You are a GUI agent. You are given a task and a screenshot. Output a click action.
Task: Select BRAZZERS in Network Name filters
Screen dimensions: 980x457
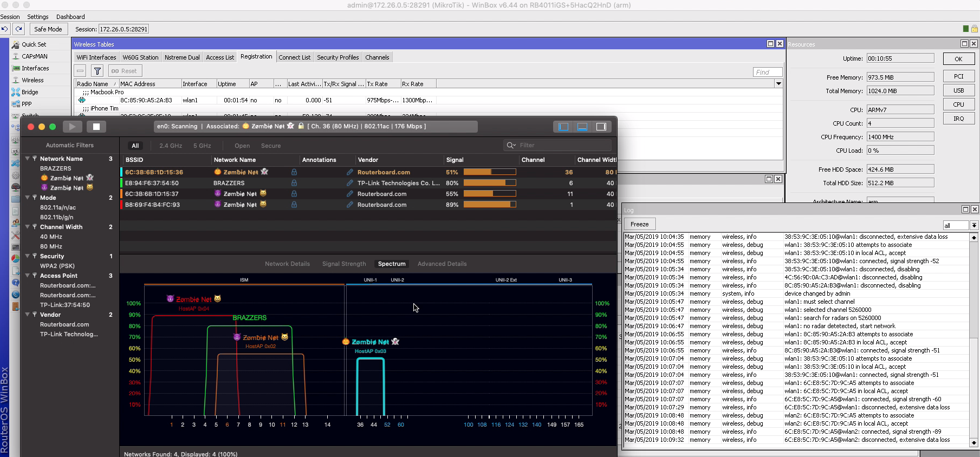click(55, 168)
